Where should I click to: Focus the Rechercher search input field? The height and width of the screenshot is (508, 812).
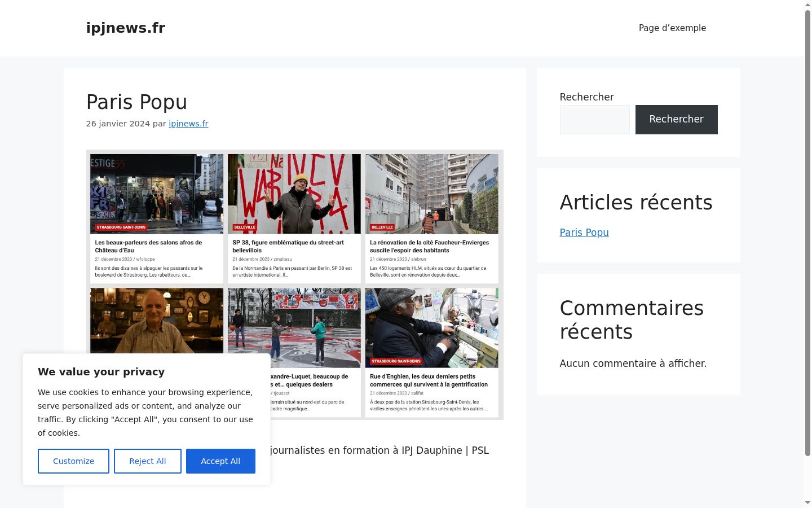click(594, 120)
